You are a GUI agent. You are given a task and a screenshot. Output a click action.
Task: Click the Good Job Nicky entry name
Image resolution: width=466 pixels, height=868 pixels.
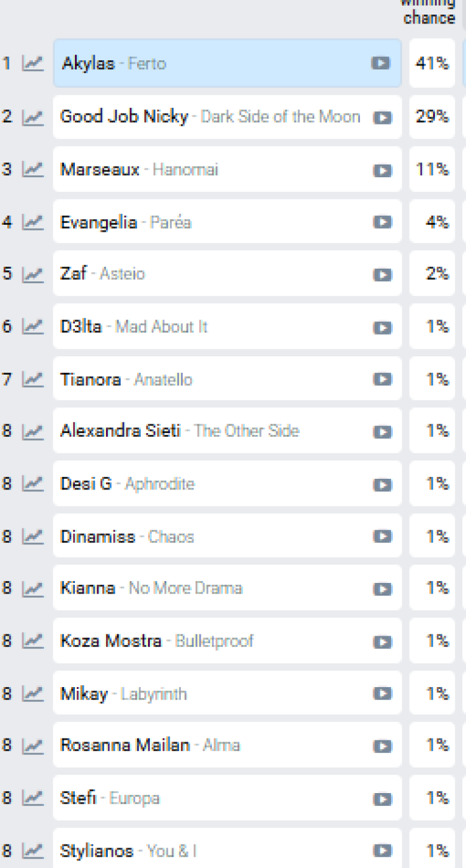coord(124,117)
